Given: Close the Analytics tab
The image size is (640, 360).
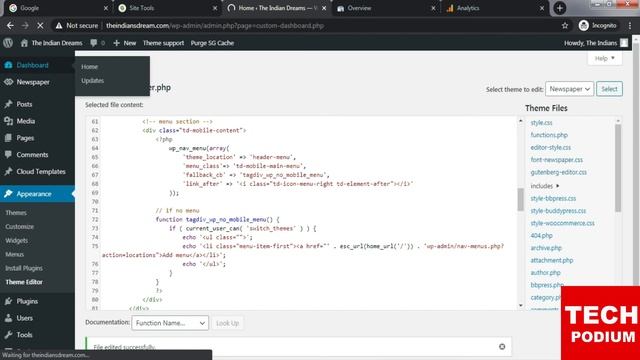Looking at the screenshot, I should click(542, 8).
